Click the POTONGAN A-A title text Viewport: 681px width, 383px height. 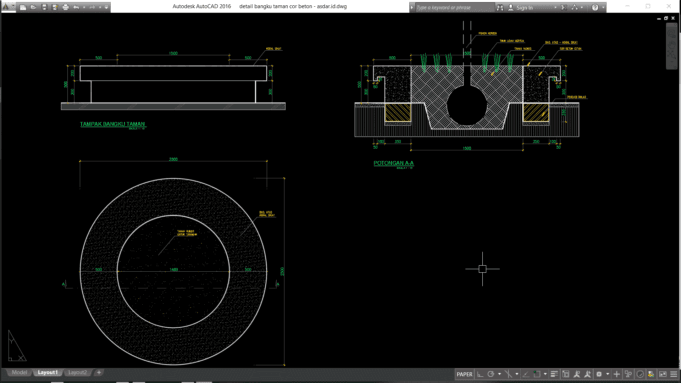pos(394,163)
